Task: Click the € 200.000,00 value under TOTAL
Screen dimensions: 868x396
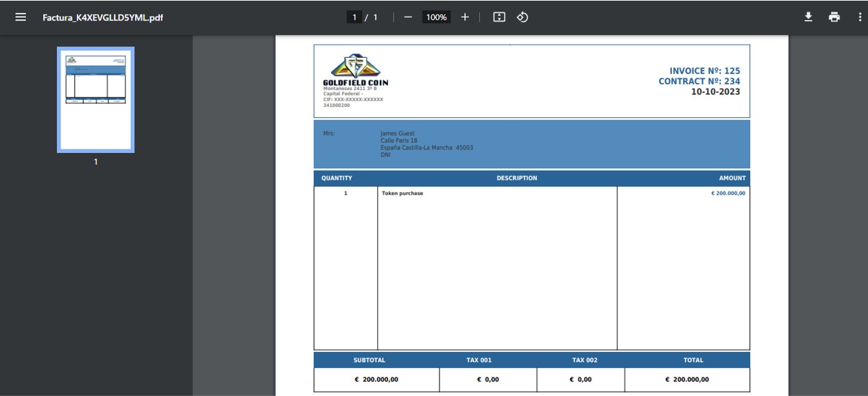Action: [x=687, y=380]
